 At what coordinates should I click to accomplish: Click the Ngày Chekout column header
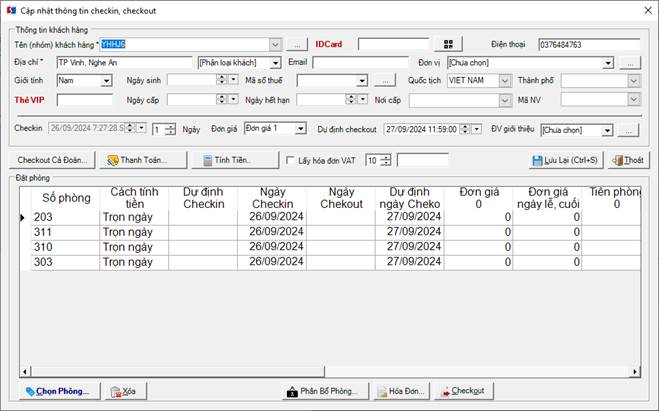click(341, 198)
